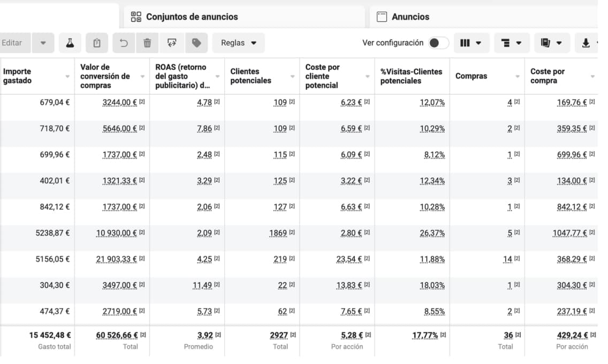608x364 pixels.
Task: Switch to the Conjuntos de anuncios tab
Action: [192, 17]
